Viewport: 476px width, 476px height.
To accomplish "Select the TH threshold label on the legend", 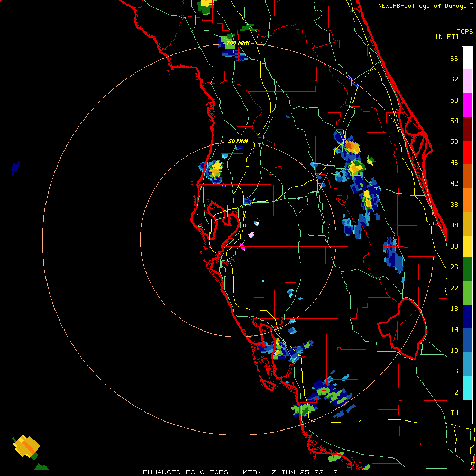I will 454,413.
